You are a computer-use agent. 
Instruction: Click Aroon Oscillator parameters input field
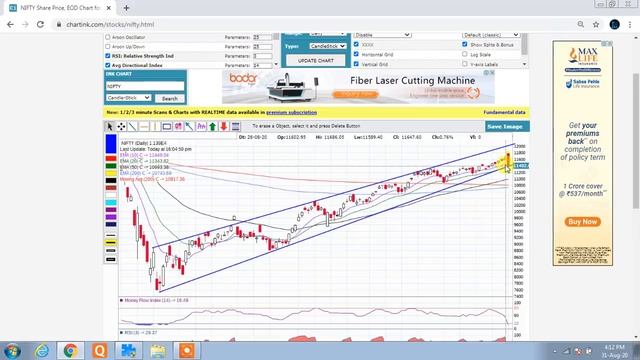[262, 37]
